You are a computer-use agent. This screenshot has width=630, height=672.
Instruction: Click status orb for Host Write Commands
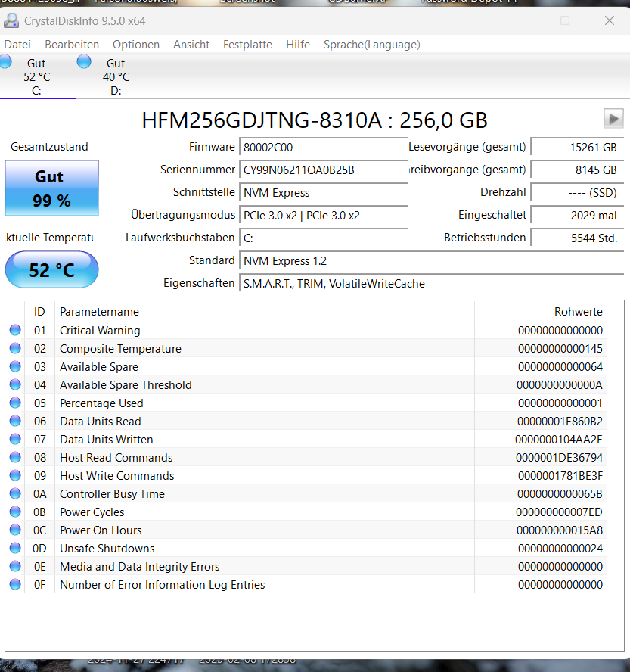click(x=15, y=475)
